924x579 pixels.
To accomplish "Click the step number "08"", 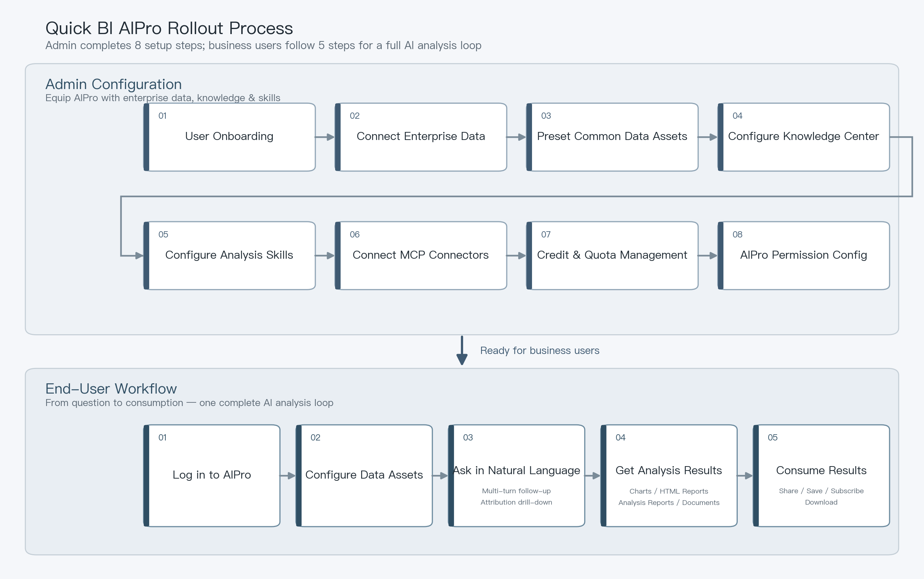I will pos(737,235).
